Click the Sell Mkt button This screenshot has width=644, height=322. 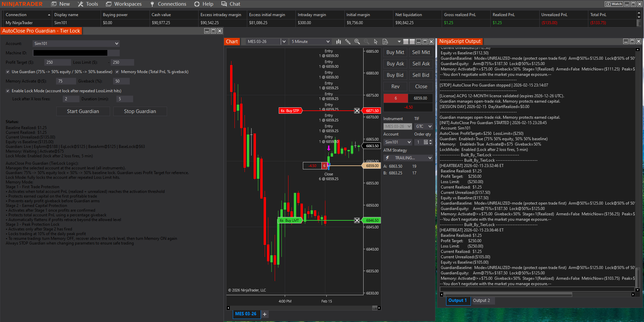coord(421,52)
